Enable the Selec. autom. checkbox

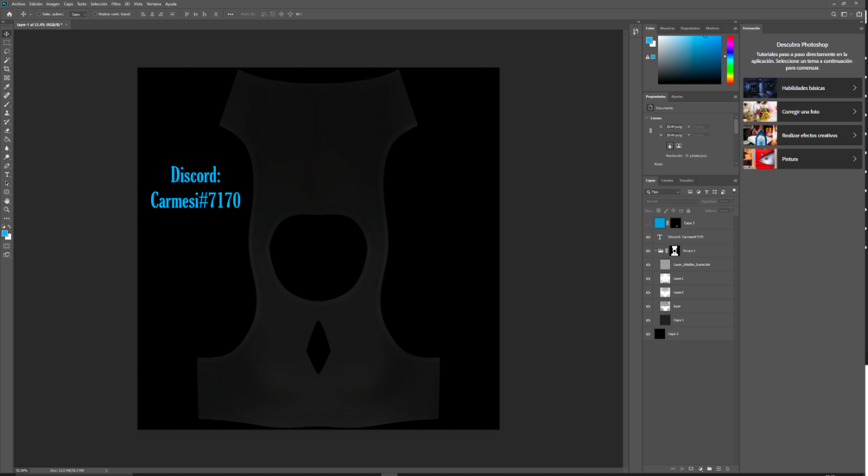pos(39,14)
